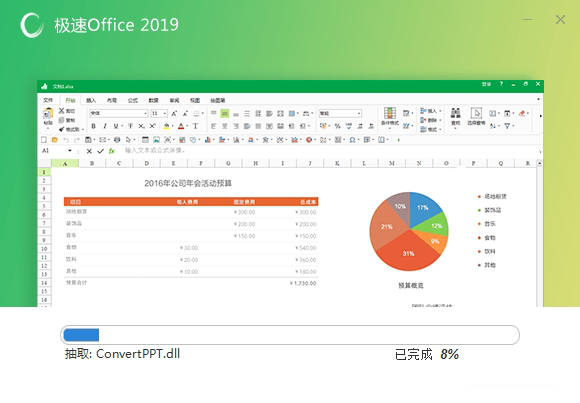The image size is (580, 403).
Task: Expand the 格式刷 dropdown arrow
Action: coord(82,130)
